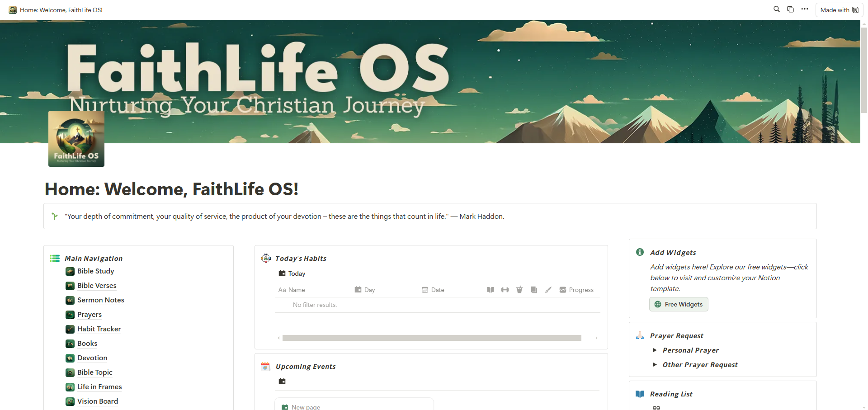Screen dimensions: 868x410
Task: Click the Life in Frames page icon
Action: pyautogui.click(x=70, y=387)
